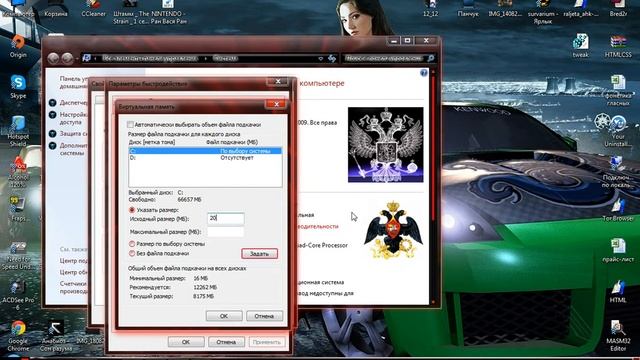Open the Origin desktop shortcut
640x360 pixels.
[18, 46]
